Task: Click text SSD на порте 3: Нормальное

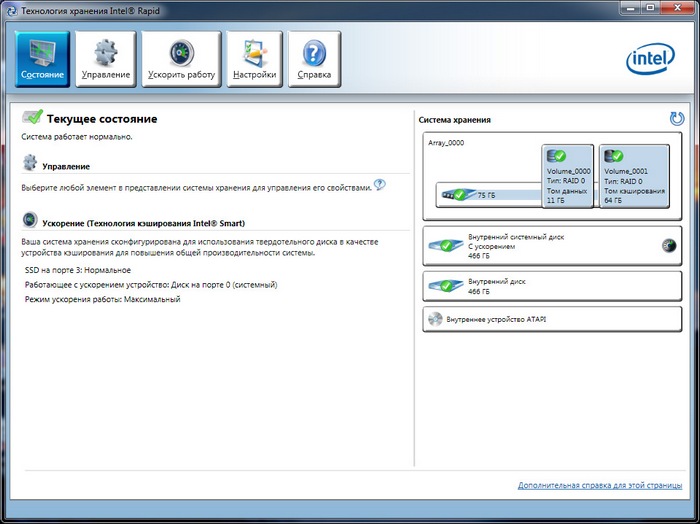Action: pyautogui.click(x=78, y=270)
